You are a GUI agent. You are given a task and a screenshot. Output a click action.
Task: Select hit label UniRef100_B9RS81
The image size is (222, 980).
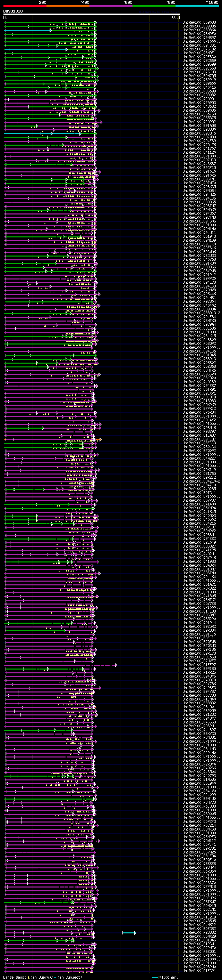point(199,848)
